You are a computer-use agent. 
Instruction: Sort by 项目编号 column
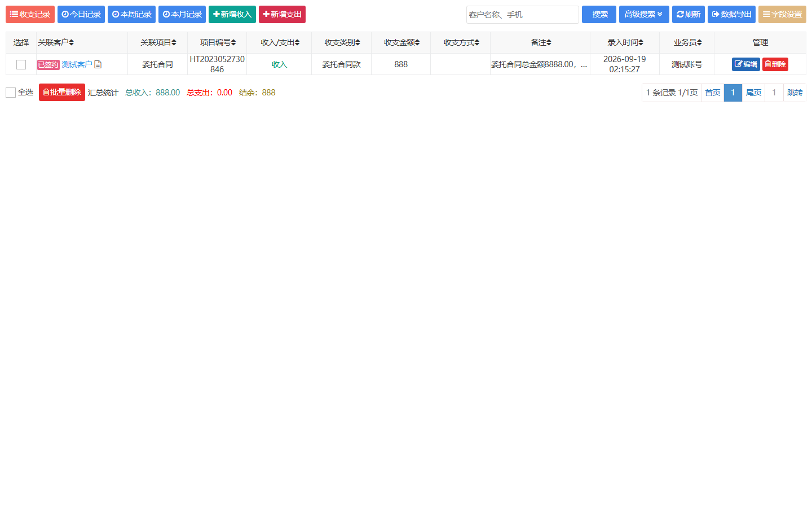pyautogui.click(x=218, y=42)
